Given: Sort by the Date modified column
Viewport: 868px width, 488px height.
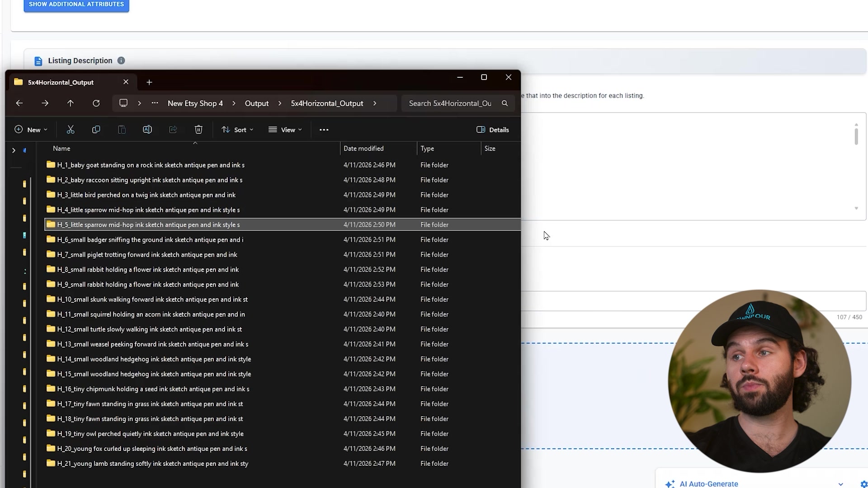Looking at the screenshot, I should tap(363, 149).
